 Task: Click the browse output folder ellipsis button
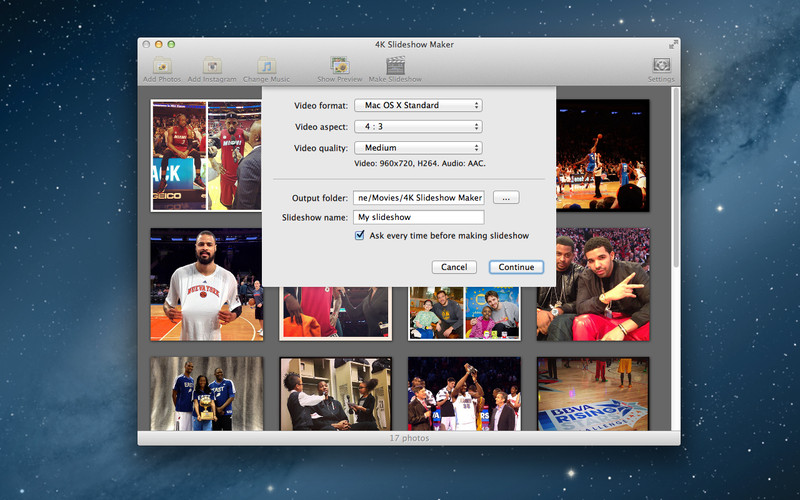pos(505,198)
